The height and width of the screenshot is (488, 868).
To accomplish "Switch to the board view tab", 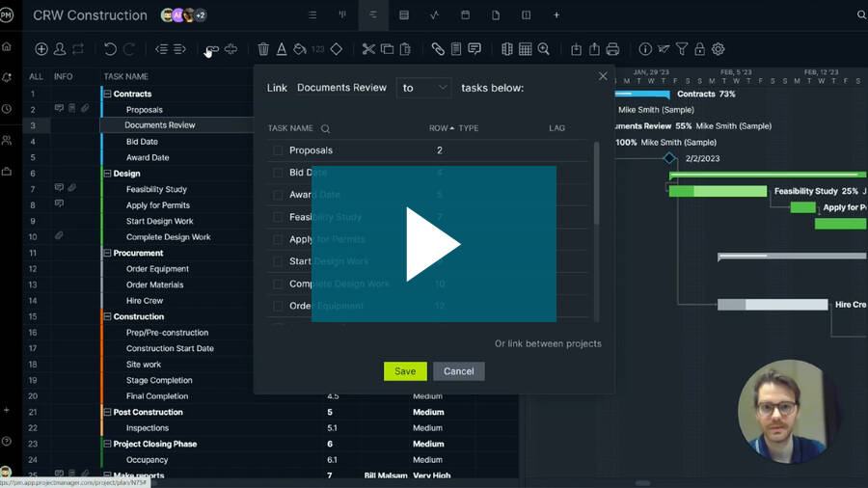I will click(x=342, y=14).
